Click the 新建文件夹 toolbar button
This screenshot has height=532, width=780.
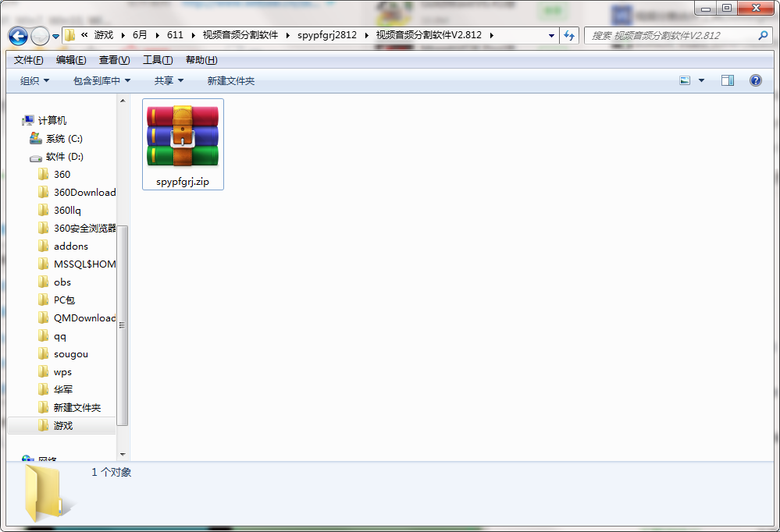(231, 80)
